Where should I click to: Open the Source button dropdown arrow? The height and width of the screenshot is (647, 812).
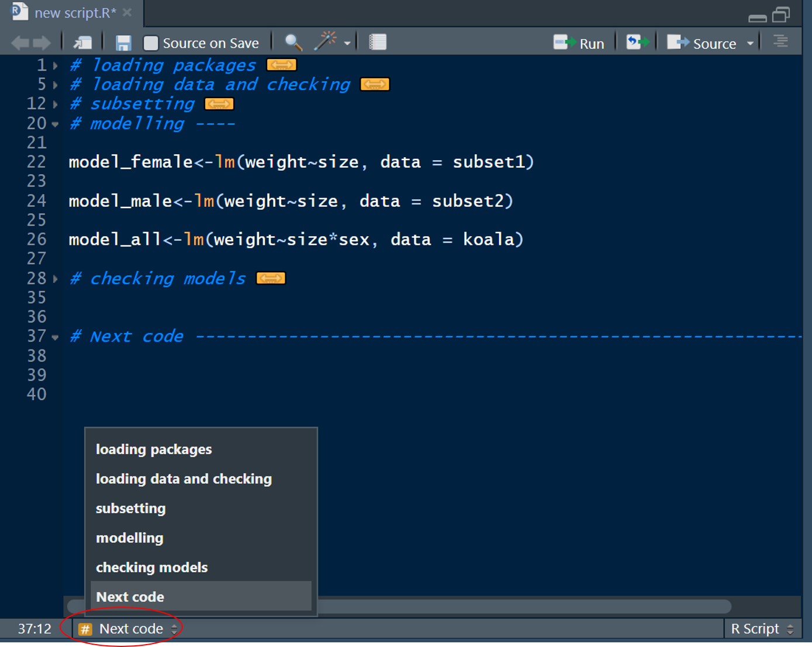[750, 43]
